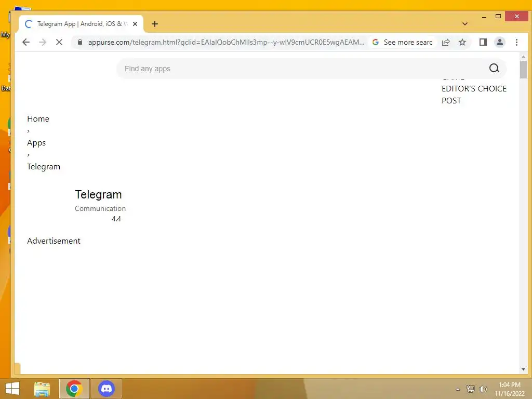
Task: Click scrollbar down arrow
Action: coord(523,369)
